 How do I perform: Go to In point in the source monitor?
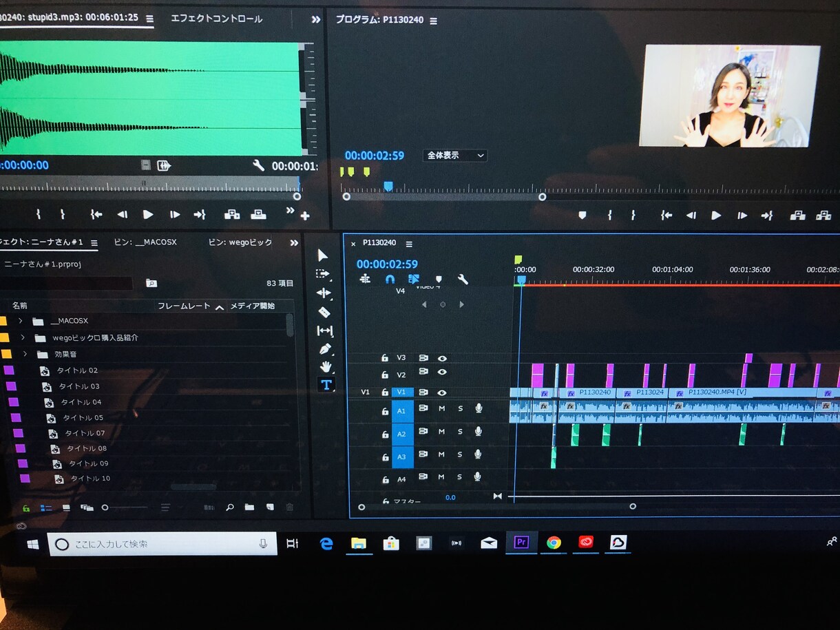tap(96, 215)
